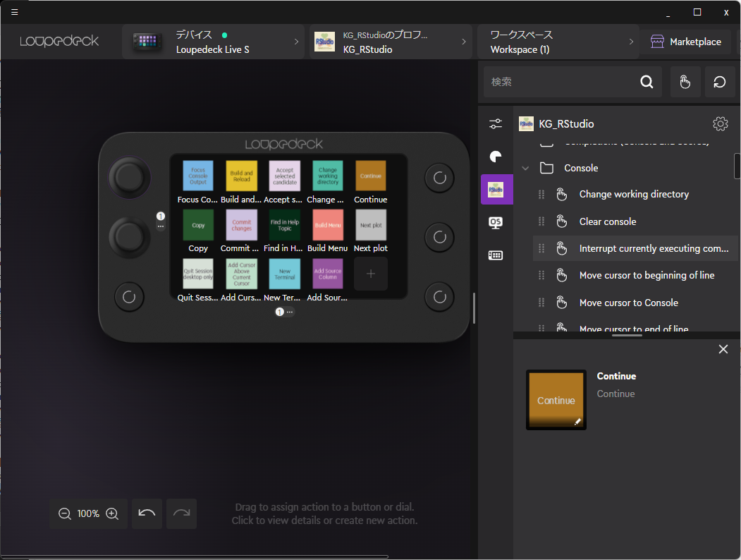The height and width of the screenshot is (560, 741).
Task: Click the Find in Help Topic key
Action: [285, 225]
